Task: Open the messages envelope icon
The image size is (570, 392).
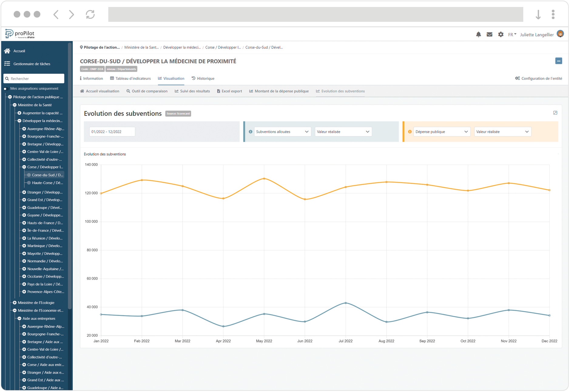Action: (489, 35)
